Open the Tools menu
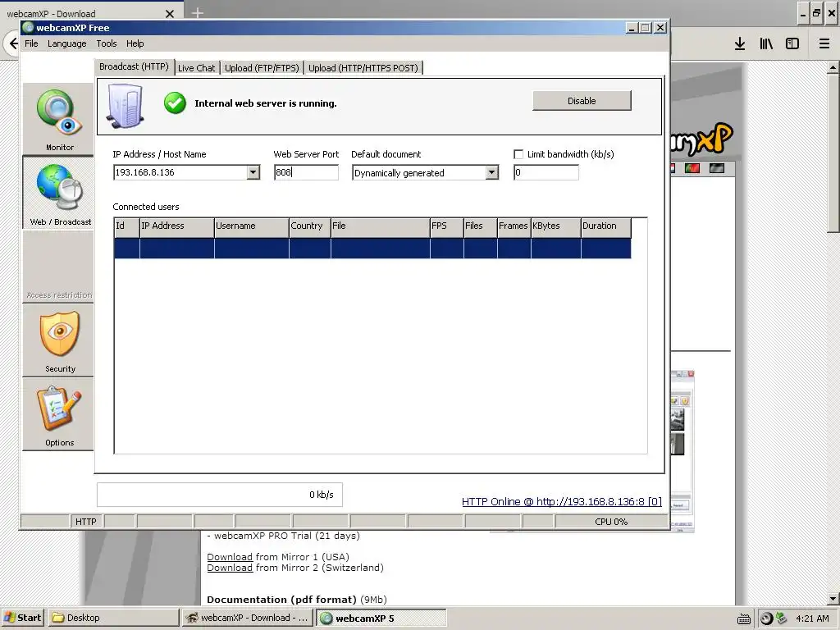The height and width of the screenshot is (630, 840). [107, 43]
